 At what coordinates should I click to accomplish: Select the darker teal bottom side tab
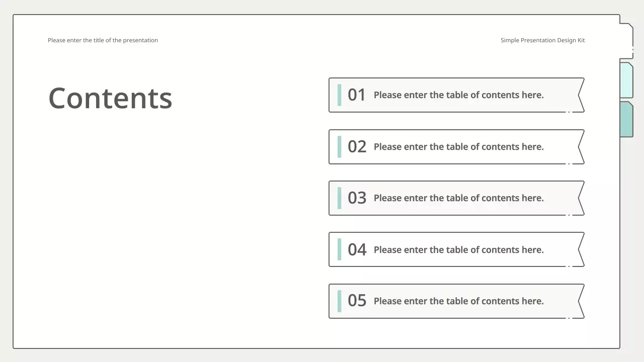(626, 119)
